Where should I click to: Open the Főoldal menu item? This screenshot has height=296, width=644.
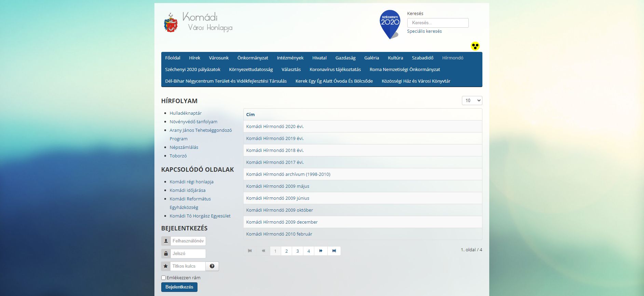coord(173,58)
